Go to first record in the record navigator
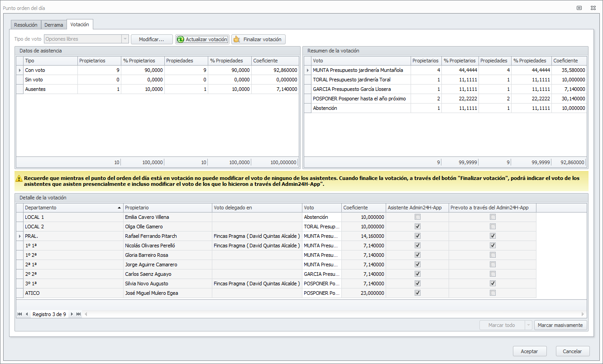603x364 pixels. tap(20, 314)
